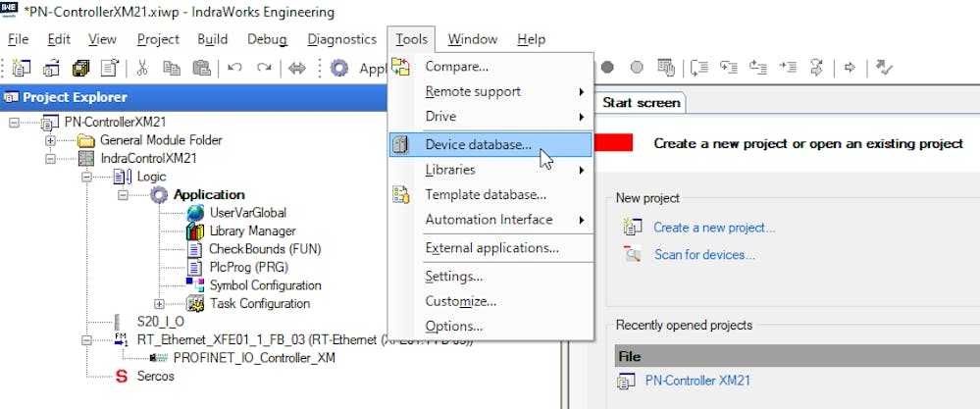Collapse the Application tree node
Screen dimensions: 980x409
point(124,195)
